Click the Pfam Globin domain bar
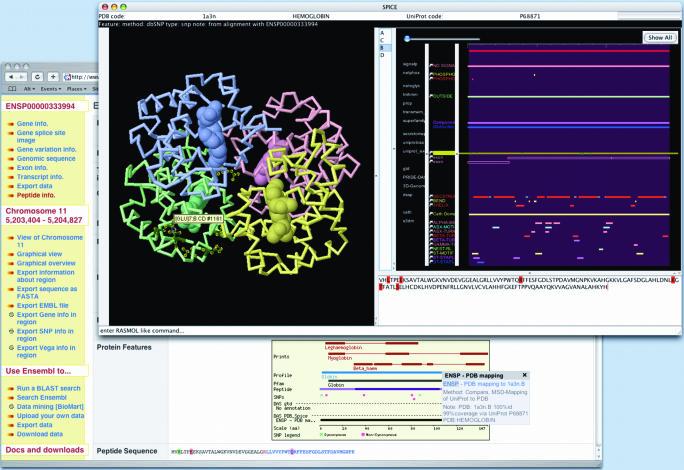Image resolution: width=684 pixels, height=470 pixels. [385, 381]
